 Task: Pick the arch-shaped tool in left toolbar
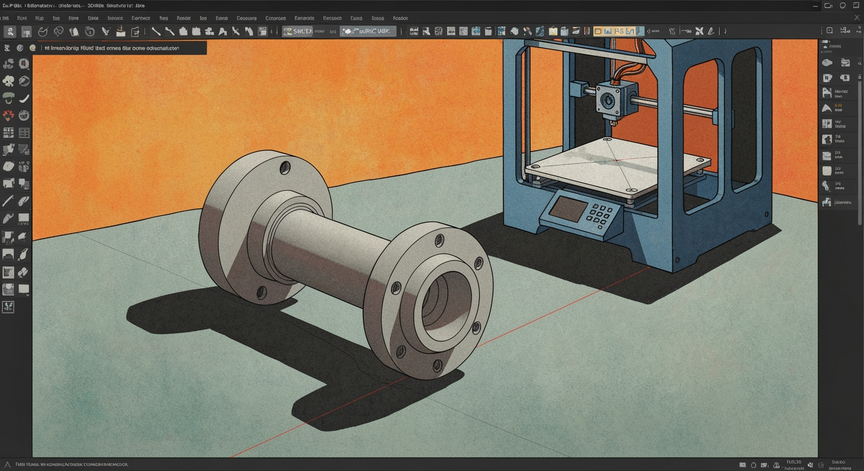click(8, 254)
